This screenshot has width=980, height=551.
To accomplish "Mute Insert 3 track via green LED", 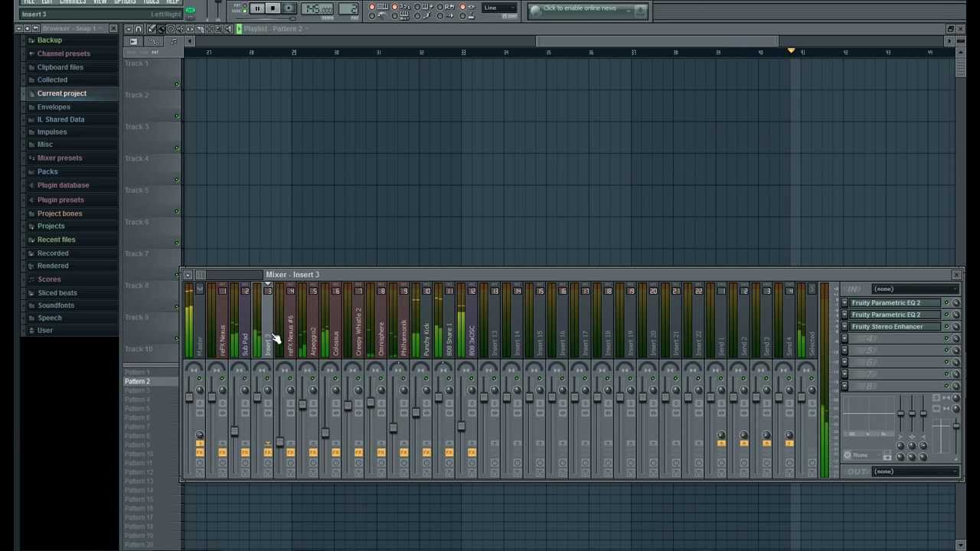I will tap(268, 380).
